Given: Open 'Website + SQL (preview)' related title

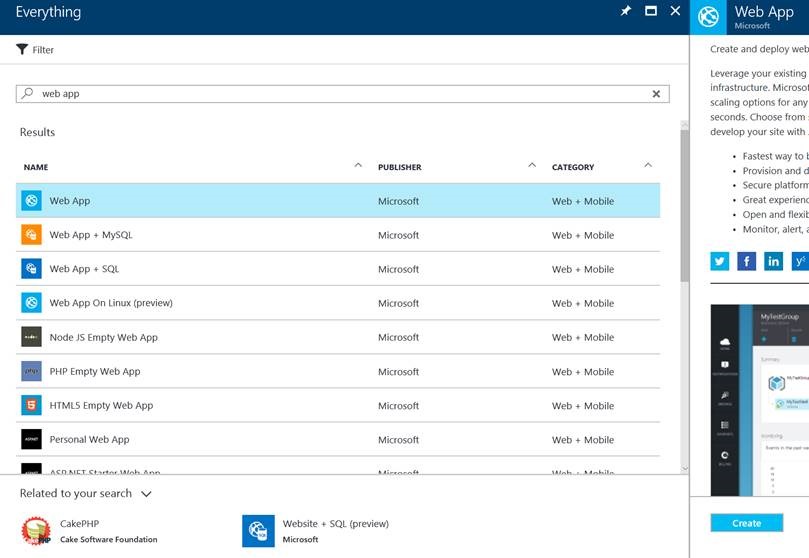Looking at the screenshot, I should (335, 523).
